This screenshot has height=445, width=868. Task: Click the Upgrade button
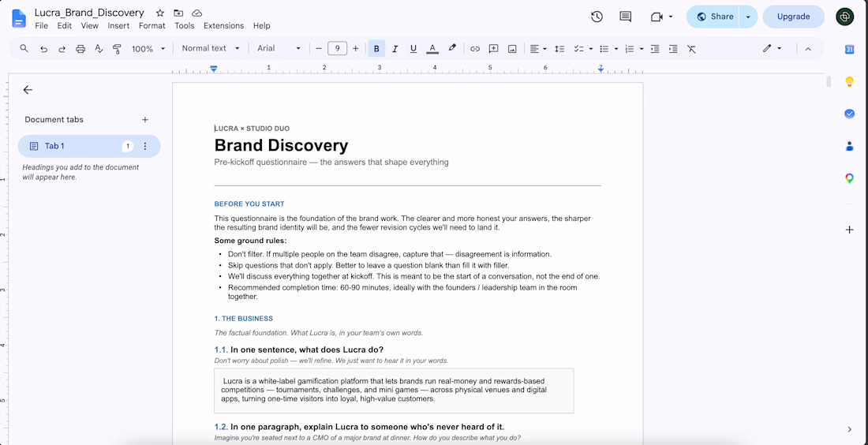793,17
